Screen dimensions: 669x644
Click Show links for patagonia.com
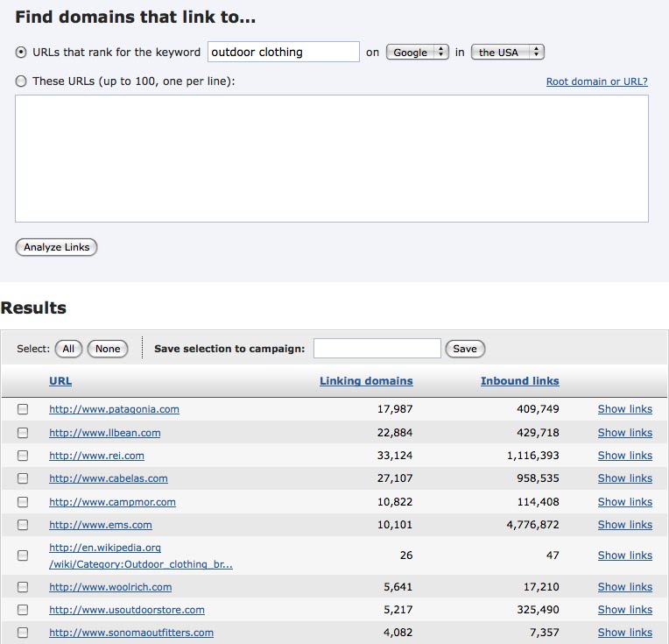tap(625, 409)
